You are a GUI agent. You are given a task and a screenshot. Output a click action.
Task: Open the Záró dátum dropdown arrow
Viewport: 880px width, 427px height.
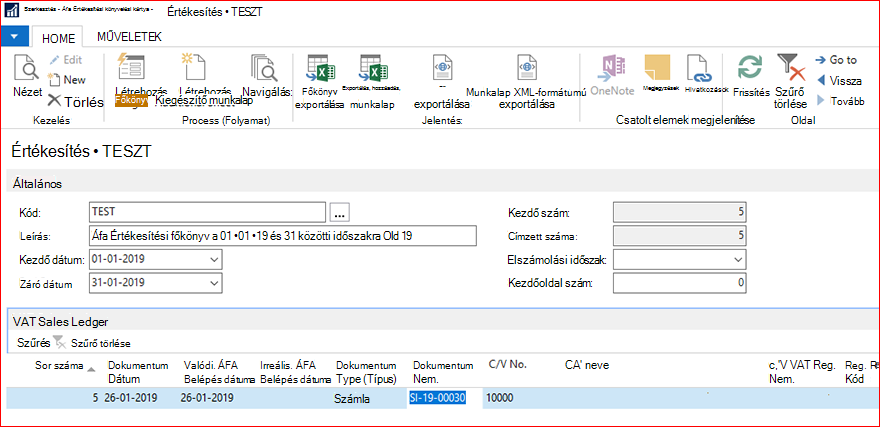pos(214,283)
